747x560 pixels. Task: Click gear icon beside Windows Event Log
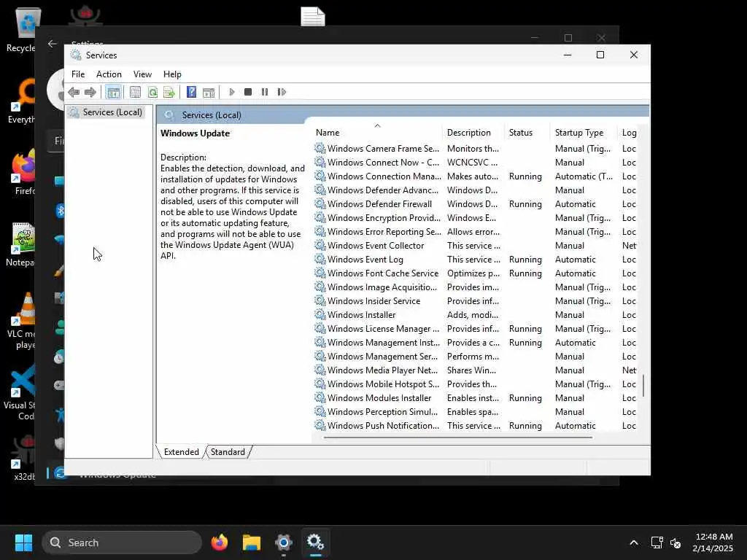pos(320,259)
